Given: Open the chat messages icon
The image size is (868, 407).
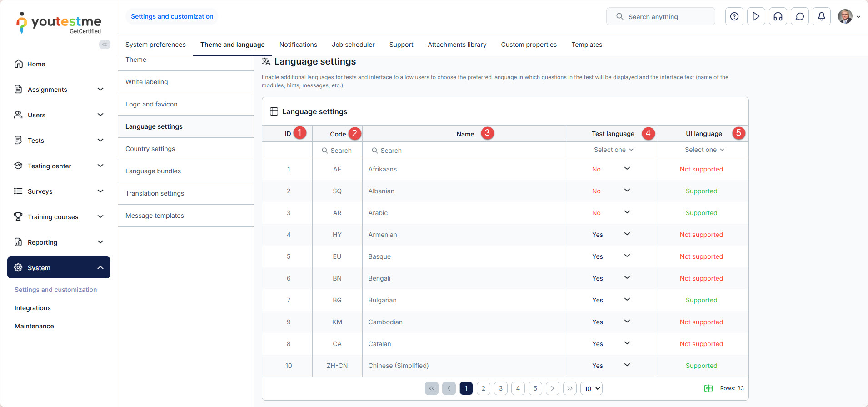Looking at the screenshot, I should [x=799, y=17].
